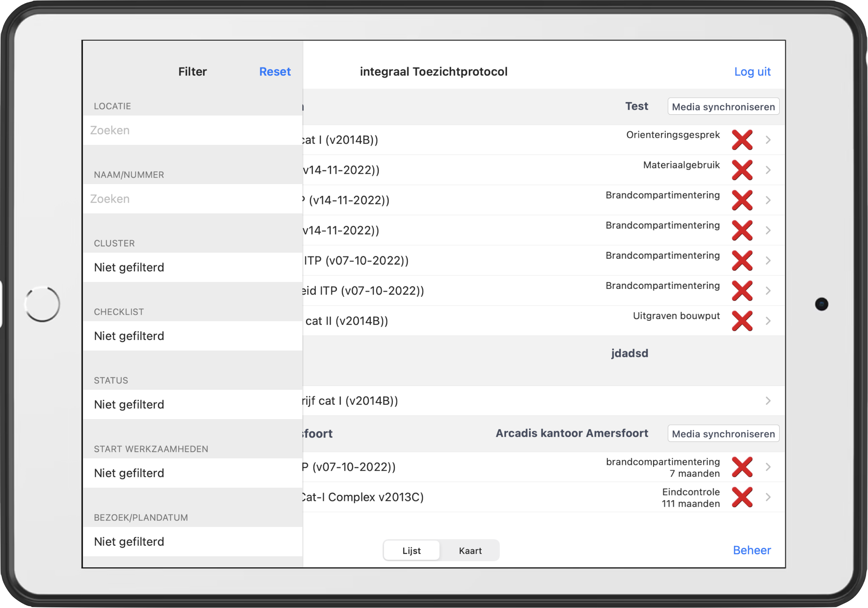Viewport: 868px width, 608px height.
Task: Click Log uit link
Action: pos(752,71)
